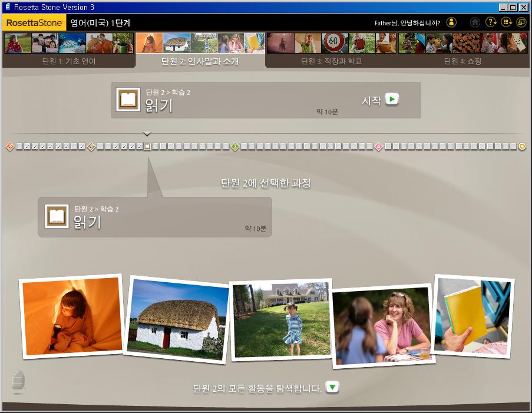
Task: Click 단원 2 > 학습 2 breadcrumb in top panel
Action: [x=168, y=92]
